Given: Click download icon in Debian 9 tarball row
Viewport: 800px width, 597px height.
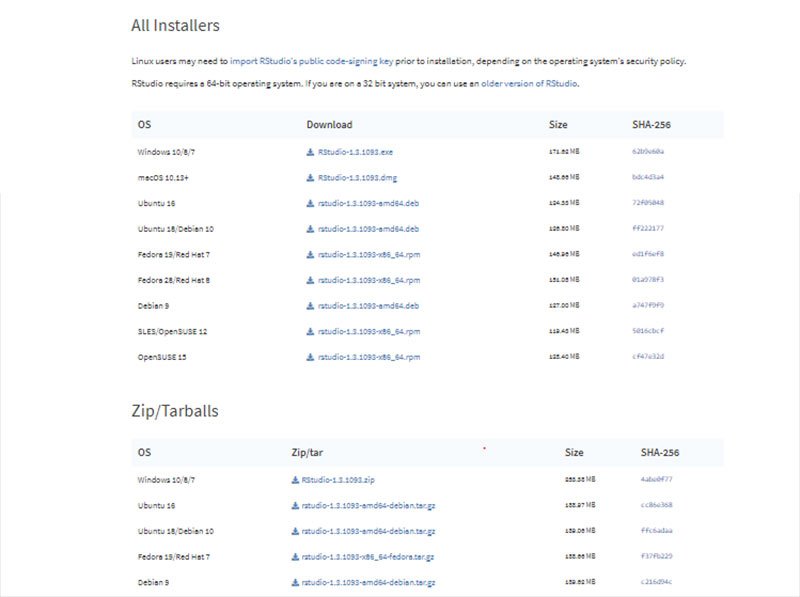Looking at the screenshot, I should tap(295, 582).
